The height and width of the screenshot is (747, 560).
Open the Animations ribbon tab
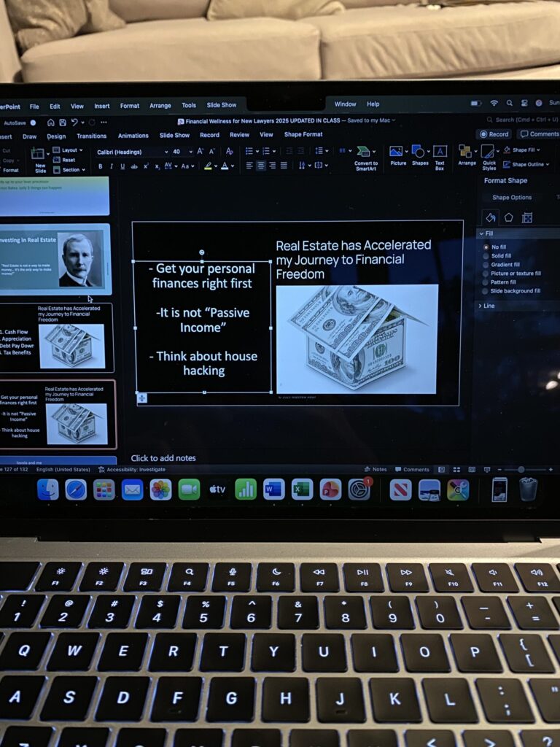coord(133,135)
